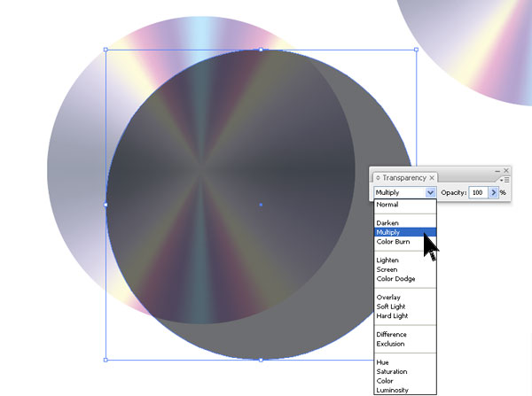The image size is (532, 396).
Task: Open the Transparency panel options menu
Action: click(505, 180)
